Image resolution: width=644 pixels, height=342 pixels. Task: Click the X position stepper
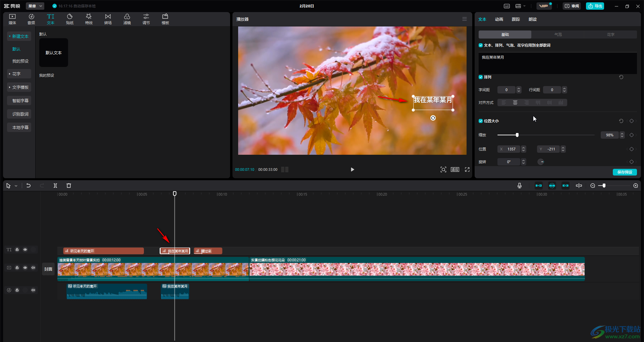tap(524, 149)
